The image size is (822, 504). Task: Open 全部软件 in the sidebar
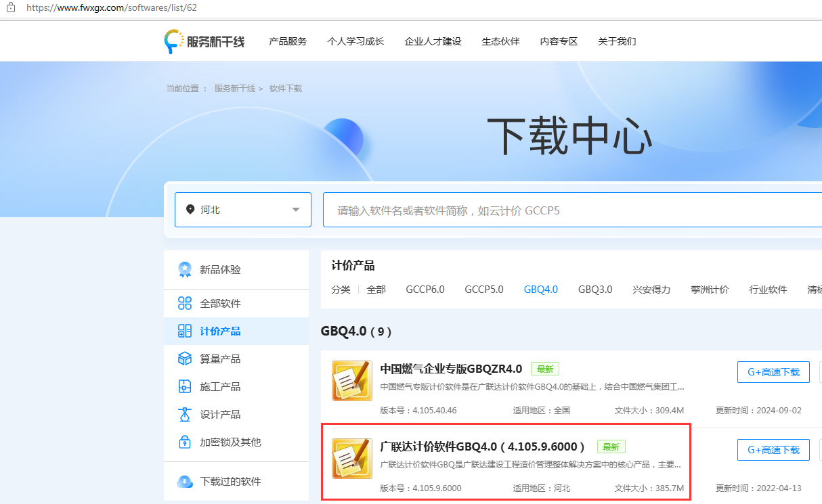[236, 303]
